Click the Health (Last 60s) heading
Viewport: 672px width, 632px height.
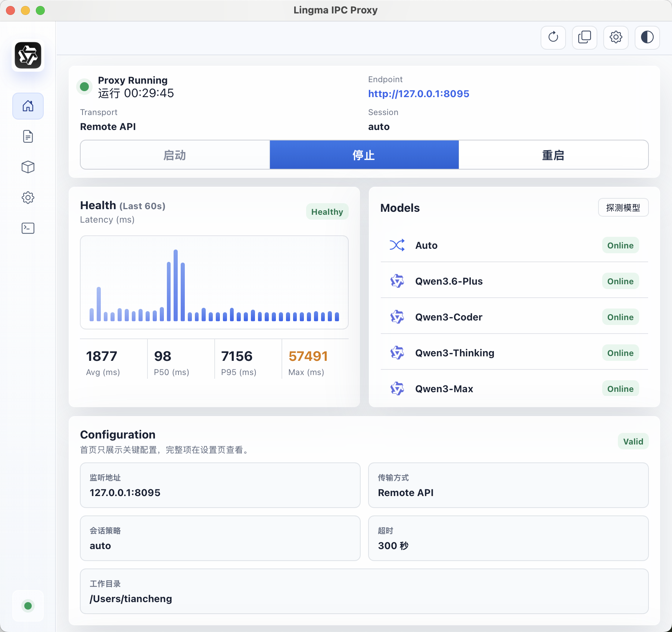tap(123, 205)
